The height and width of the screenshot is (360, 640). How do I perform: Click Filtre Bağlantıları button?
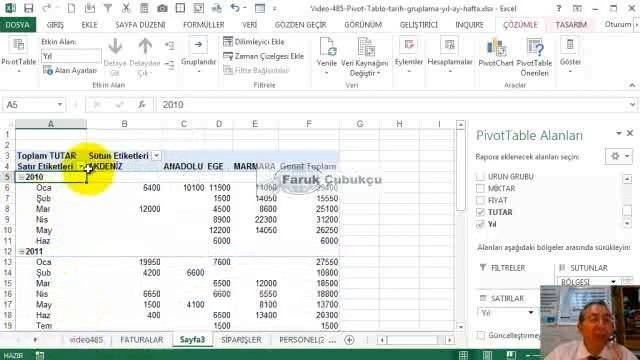pos(256,71)
